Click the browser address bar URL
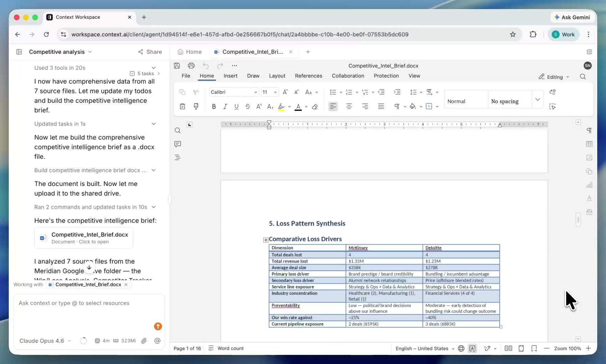Viewport: 606px width, 364px height. (x=240, y=34)
